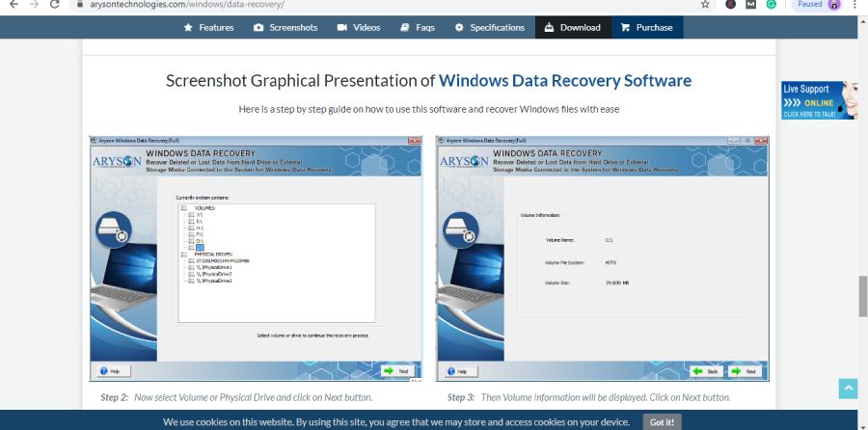Open the Features section in the nav
Viewport: 868px width, 430px height.
(208, 28)
